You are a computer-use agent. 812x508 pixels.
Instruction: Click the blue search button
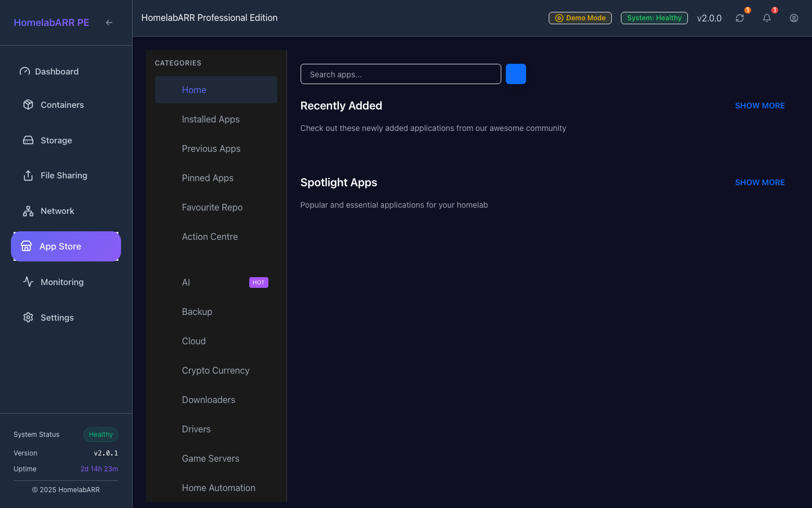pyautogui.click(x=515, y=74)
